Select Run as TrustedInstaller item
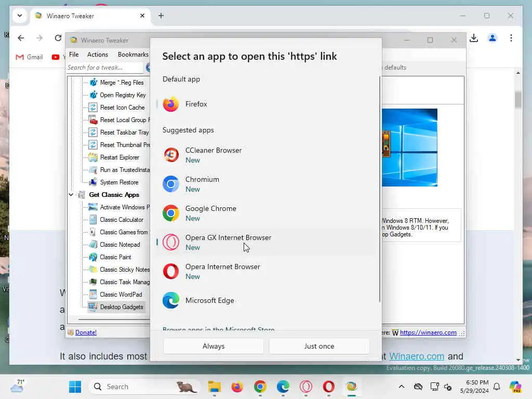532x399 pixels. tap(125, 170)
